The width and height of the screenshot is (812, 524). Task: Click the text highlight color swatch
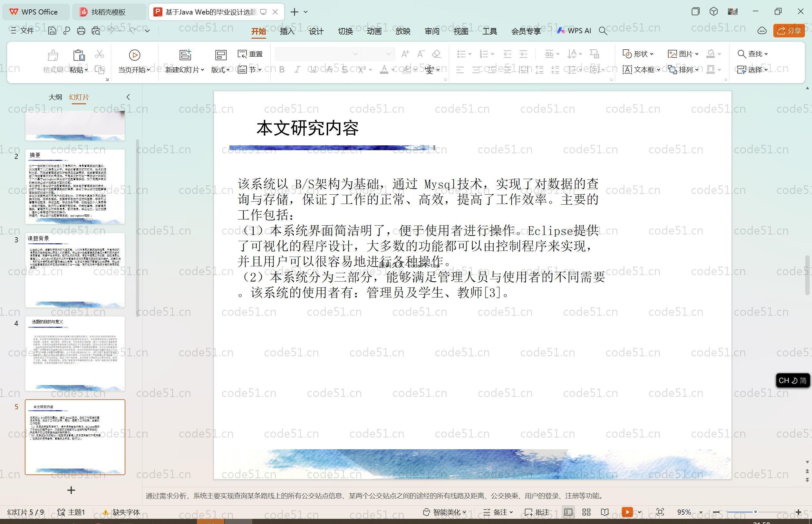407,70
